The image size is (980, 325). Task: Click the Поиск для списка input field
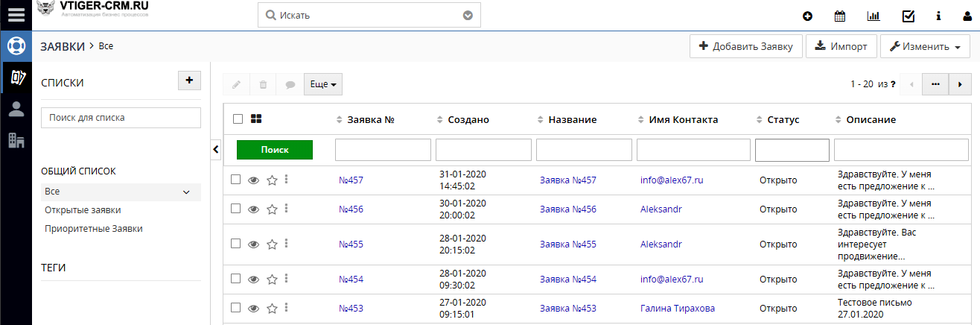[x=121, y=118]
